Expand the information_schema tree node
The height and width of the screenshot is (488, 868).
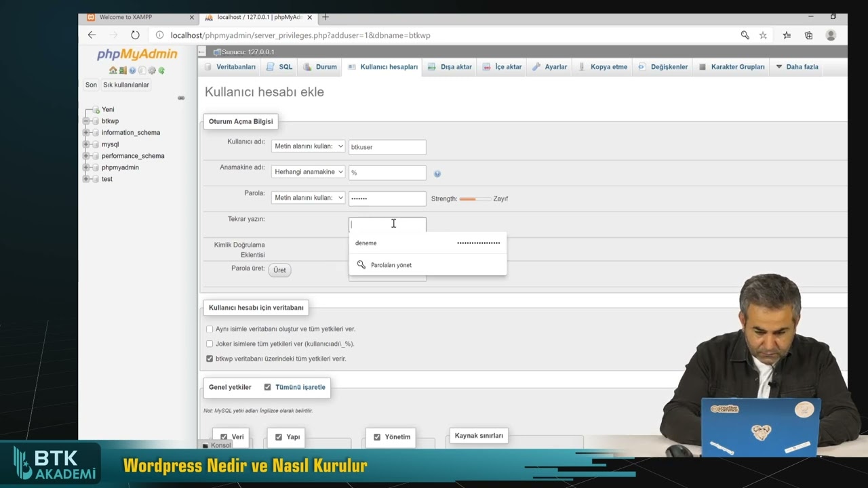click(x=86, y=133)
